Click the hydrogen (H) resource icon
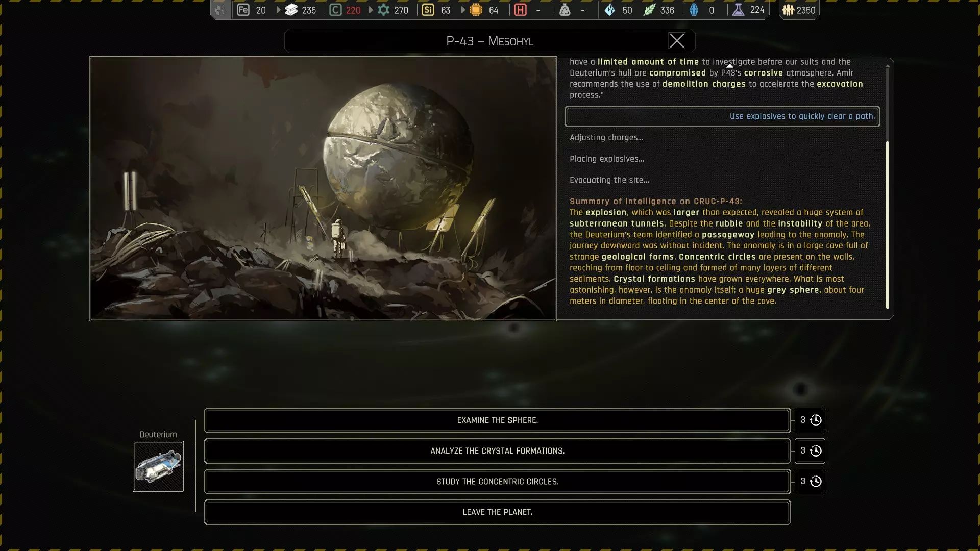Screen dimensions: 980x551 [x=520, y=10]
